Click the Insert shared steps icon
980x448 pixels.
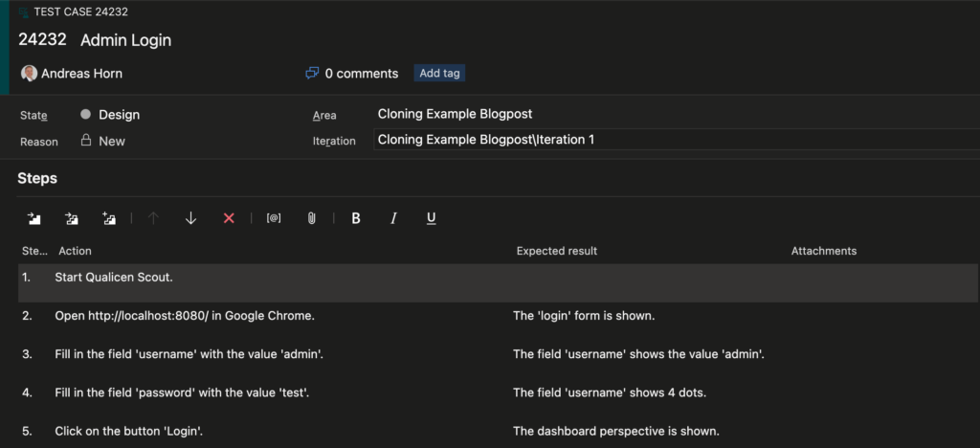tap(72, 218)
